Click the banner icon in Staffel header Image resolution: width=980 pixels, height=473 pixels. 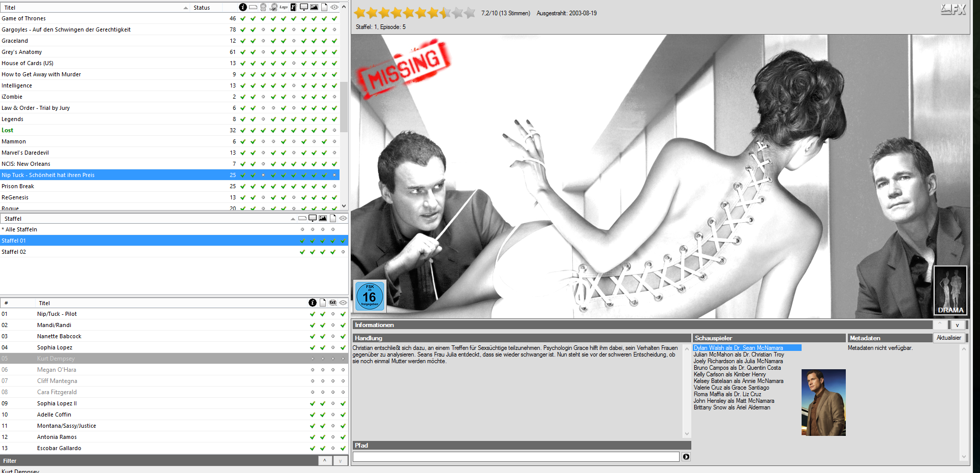tap(302, 218)
